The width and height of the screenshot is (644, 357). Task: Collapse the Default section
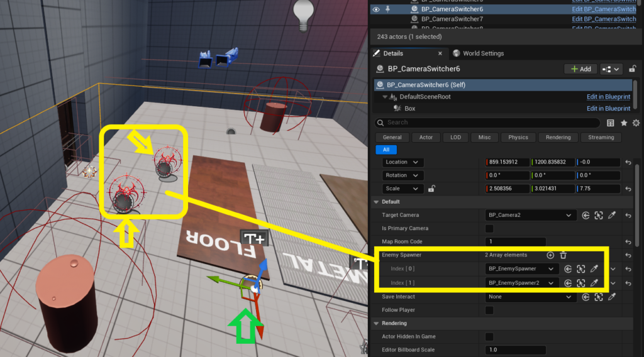coord(376,202)
